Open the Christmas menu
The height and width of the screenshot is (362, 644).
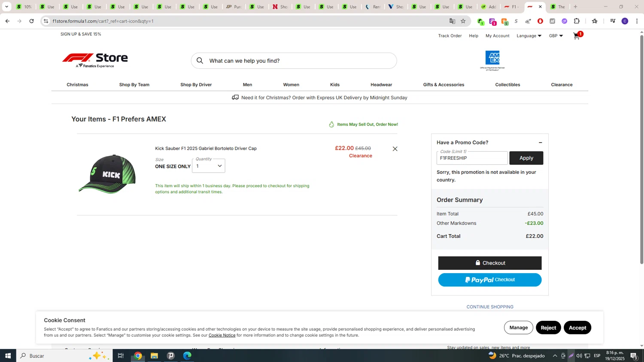[x=77, y=85]
